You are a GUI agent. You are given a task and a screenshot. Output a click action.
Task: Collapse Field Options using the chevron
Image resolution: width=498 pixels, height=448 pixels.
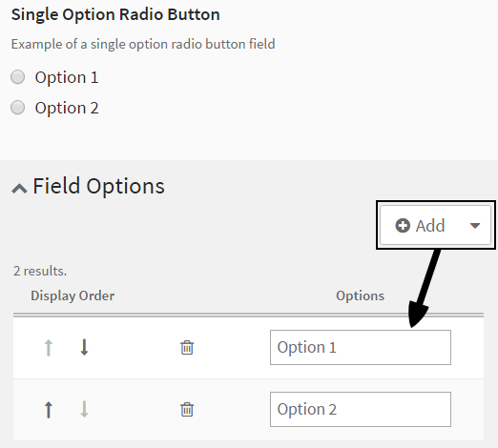click(x=19, y=189)
